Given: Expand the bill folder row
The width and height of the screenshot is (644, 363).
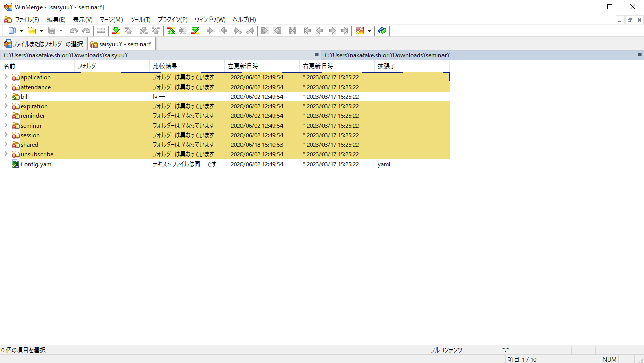Looking at the screenshot, I should pyautogui.click(x=6, y=97).
